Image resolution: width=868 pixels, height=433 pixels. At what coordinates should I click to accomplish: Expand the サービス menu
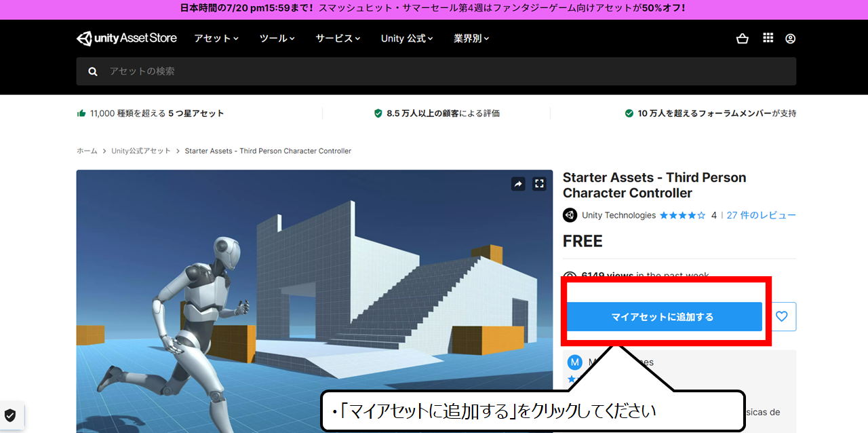[x=338, y=39]
